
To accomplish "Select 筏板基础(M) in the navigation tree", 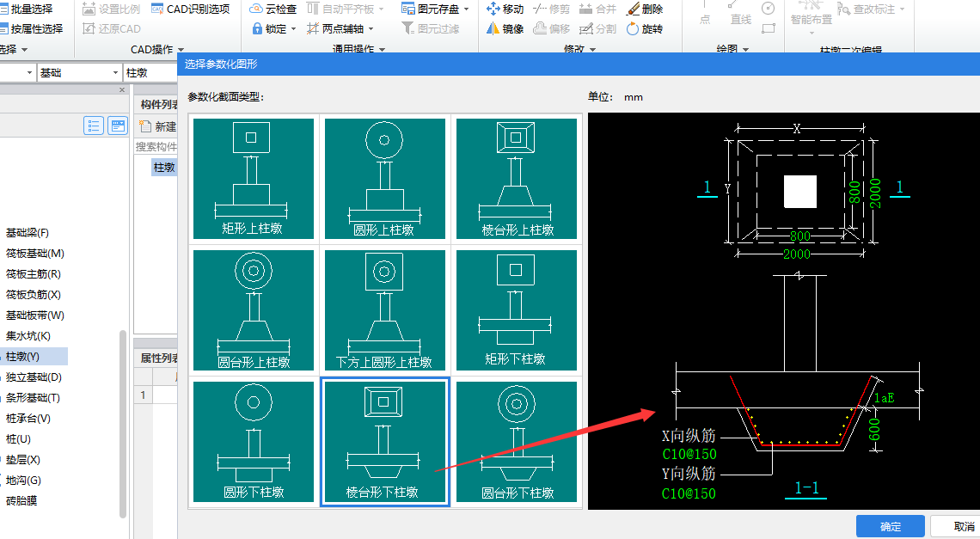I will [35, 254].
